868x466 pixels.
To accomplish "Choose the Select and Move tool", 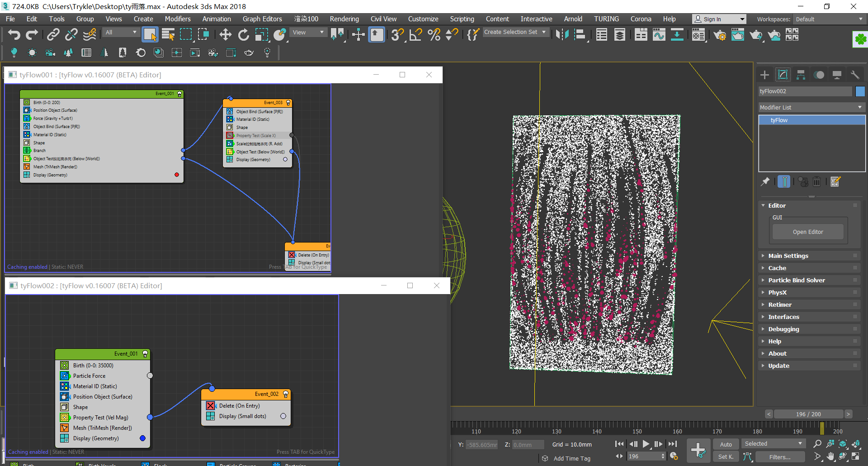I will (225, 34).
